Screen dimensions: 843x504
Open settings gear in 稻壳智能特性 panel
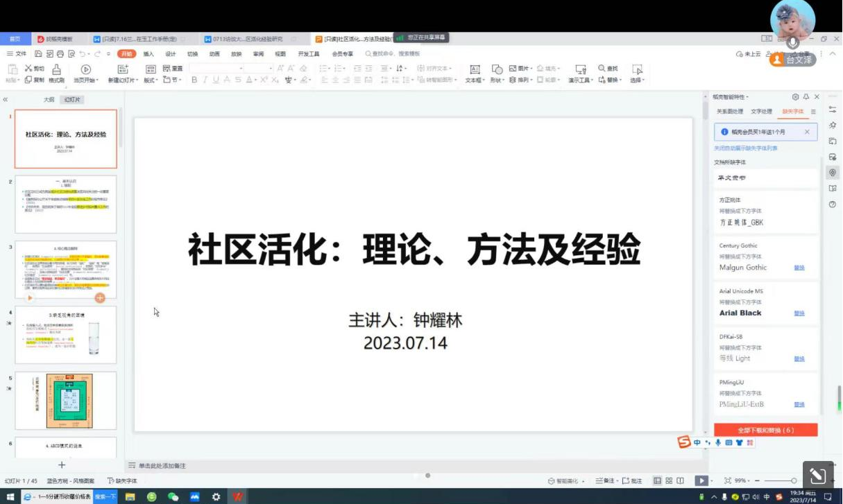795,96
